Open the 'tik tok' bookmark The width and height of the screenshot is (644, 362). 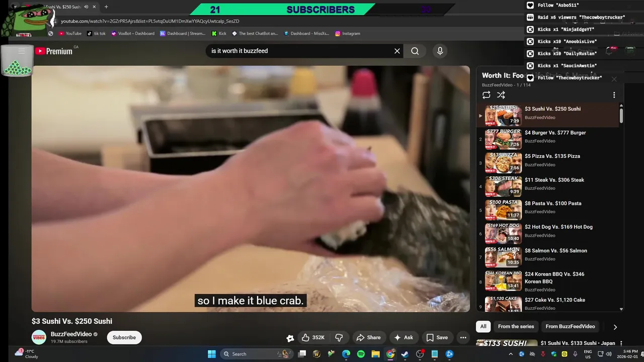[x=96, y=34]
